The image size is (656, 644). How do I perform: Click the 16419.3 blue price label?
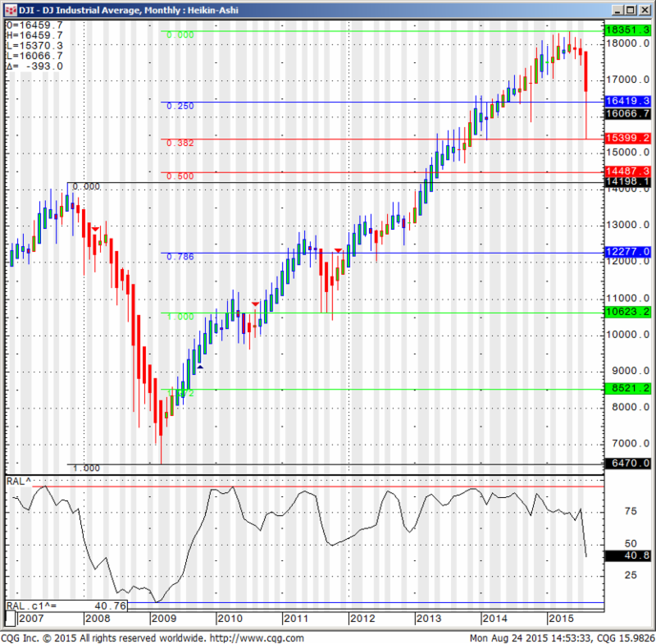pyautogui.click(x=627, y=101)
